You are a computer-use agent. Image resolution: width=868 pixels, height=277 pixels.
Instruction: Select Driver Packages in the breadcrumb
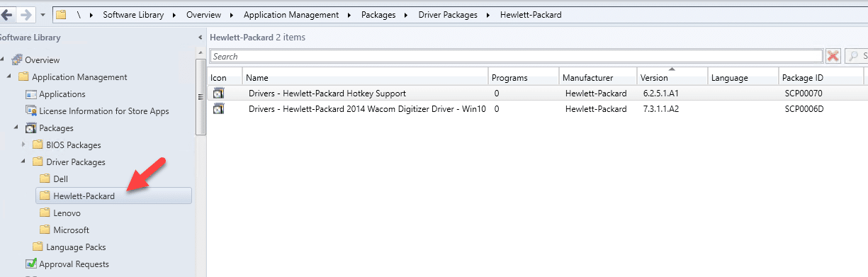tap(448, 15)
